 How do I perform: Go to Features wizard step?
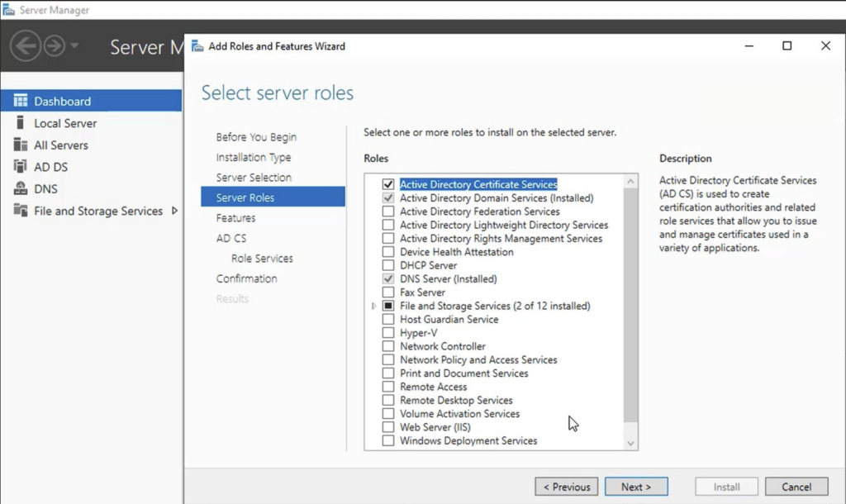point(235,218)
